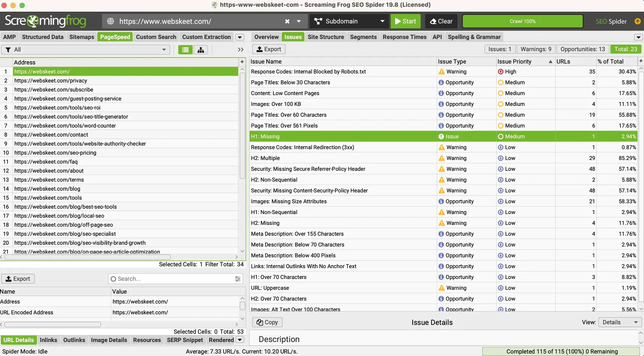Viewport: 644px width, 356px height.
Task: Open the Overview tab
Action: (266, 37)
